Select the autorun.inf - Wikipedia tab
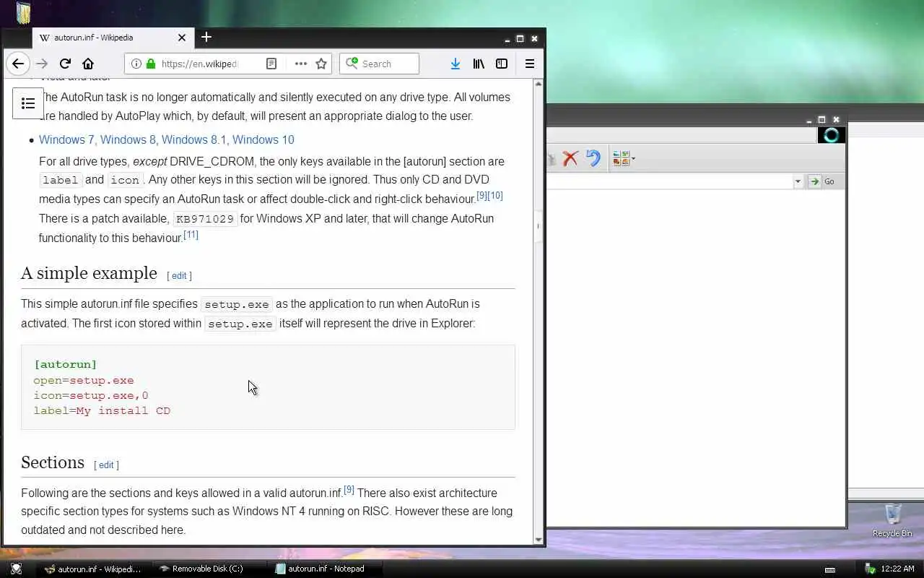 click(113, 38)
